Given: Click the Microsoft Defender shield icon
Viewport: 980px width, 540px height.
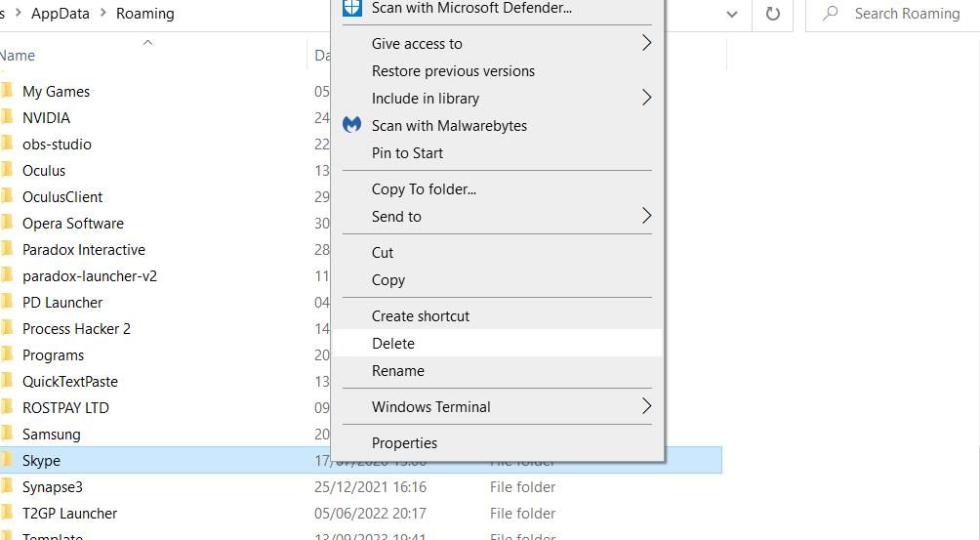Looking at the screenshot, I should 351,8.
